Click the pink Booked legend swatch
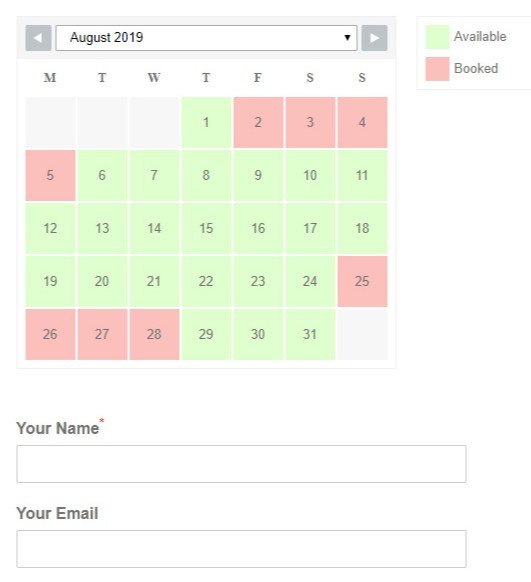 pos(437,69)
